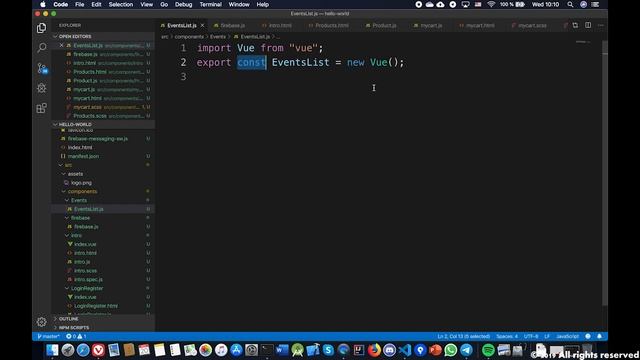The image size is (640, 360).
Task: Expand the Outline section
Action: (103, 319)
